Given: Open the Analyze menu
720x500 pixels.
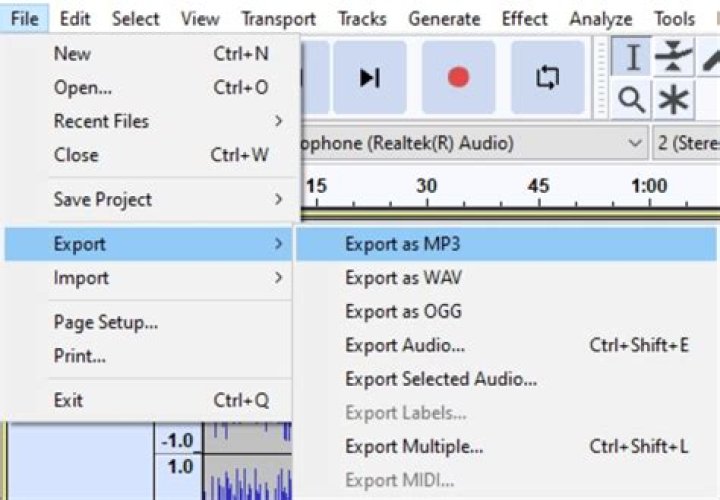Looking at the screenshot, I should [x=601, y=19].
